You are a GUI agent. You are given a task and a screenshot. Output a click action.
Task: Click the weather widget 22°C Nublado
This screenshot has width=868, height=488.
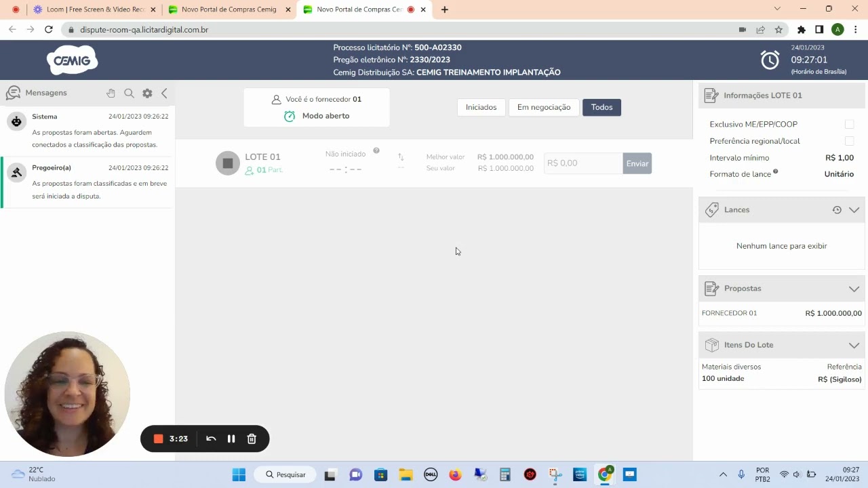tap(33, 474)
